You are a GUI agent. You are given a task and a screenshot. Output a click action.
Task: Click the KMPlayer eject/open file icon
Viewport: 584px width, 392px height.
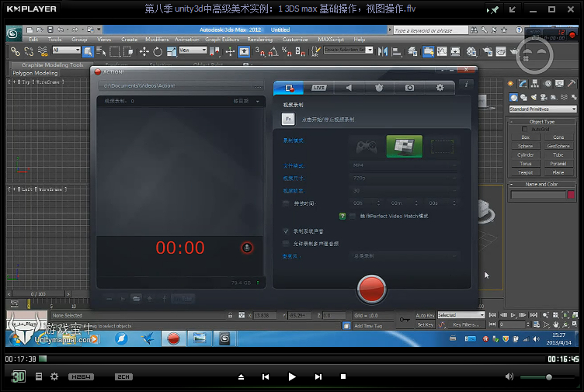[241, 376]
